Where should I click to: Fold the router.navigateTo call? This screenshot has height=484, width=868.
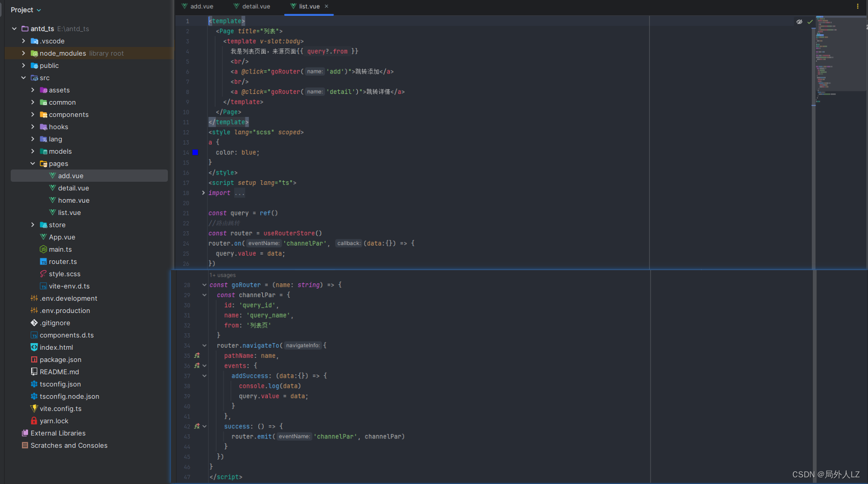coord(204,346)
